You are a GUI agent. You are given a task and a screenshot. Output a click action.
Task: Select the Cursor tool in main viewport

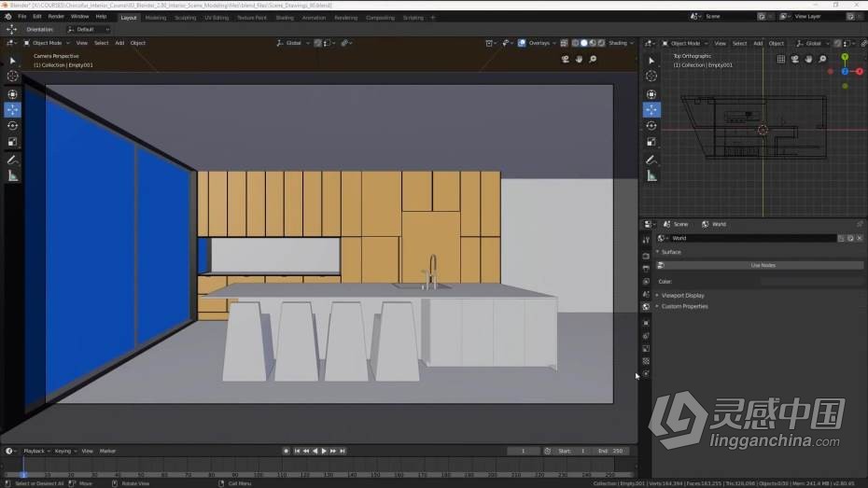click(12, 77)
